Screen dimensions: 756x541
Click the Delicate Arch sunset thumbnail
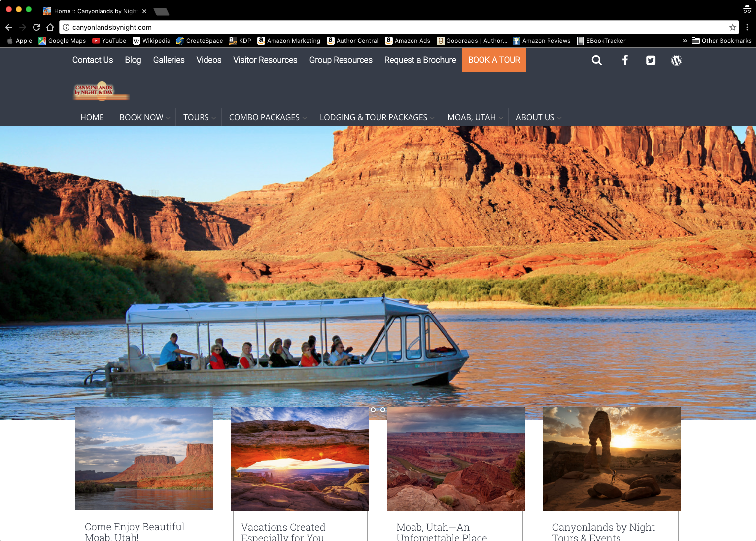(611, 459)
